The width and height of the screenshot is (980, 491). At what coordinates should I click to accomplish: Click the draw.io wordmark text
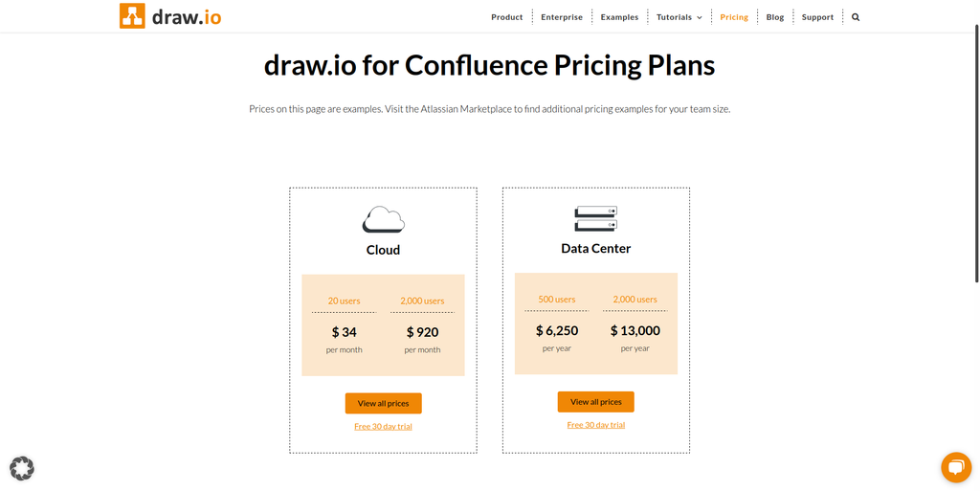187,16
